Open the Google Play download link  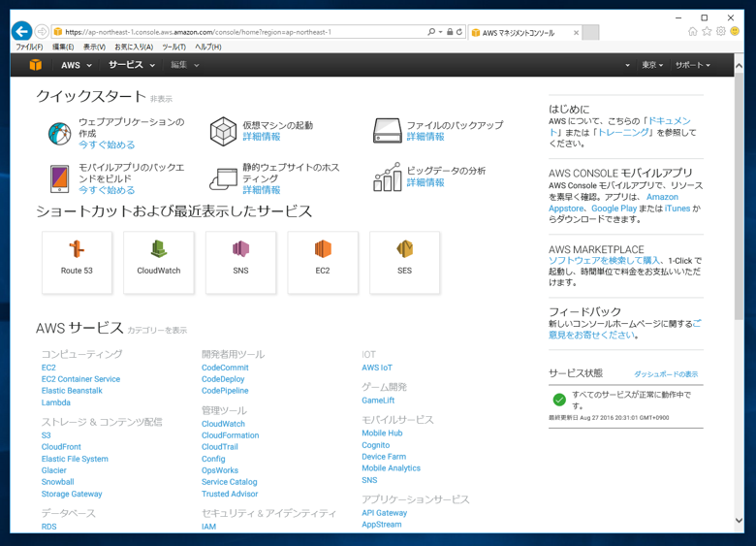coord(614,209)
